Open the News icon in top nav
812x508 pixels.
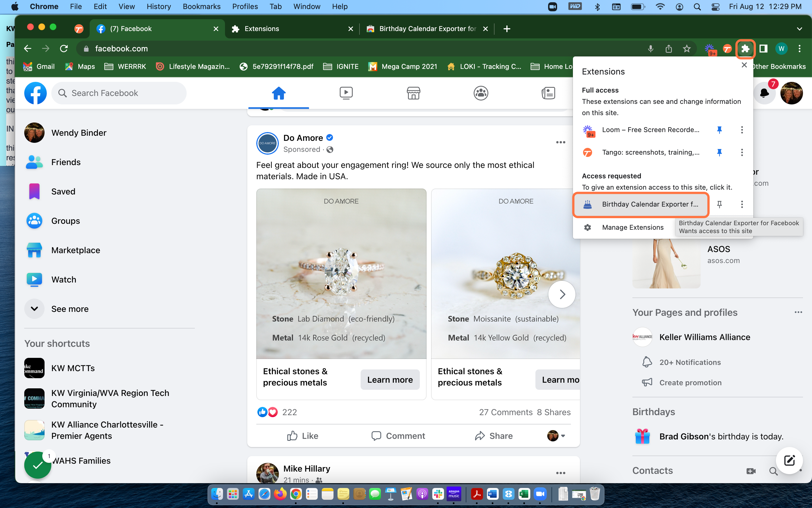(548, 93)
